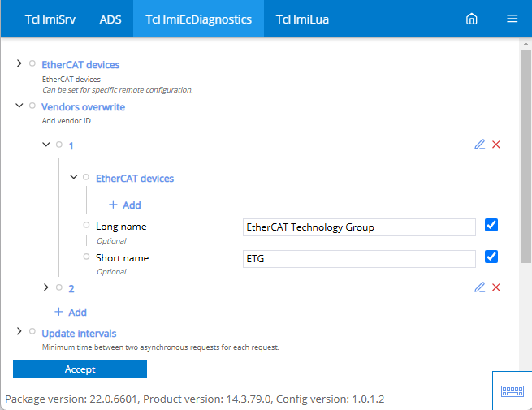
Task: Click the Accept button
Action: tap(80, 369)
